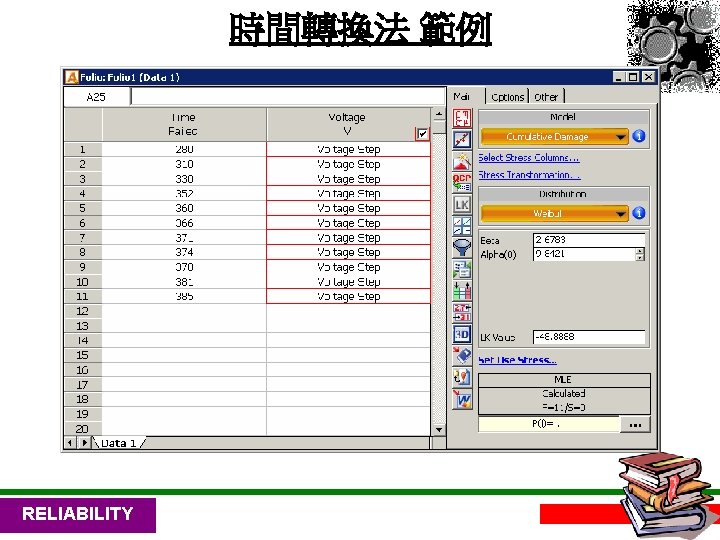Open the 3D plot icon
Screen dimensions: 720x540
[x=462, y=334]
